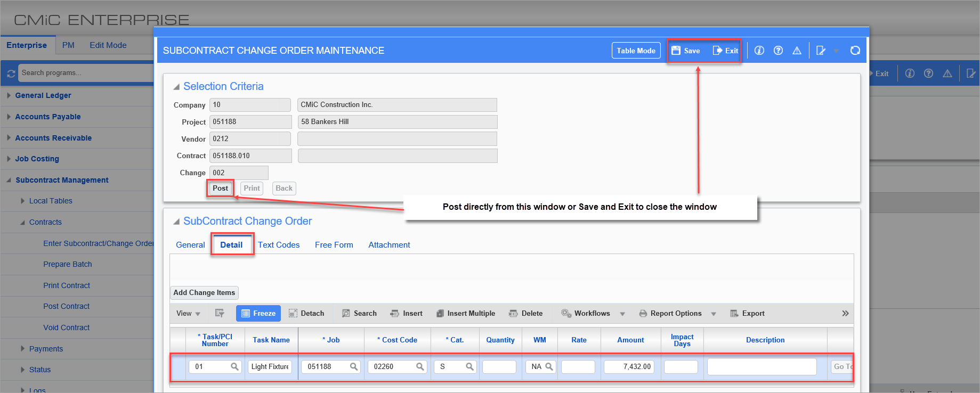Click the Change field with 002
Screen dimensions: 980x393
tap(239, 173)
